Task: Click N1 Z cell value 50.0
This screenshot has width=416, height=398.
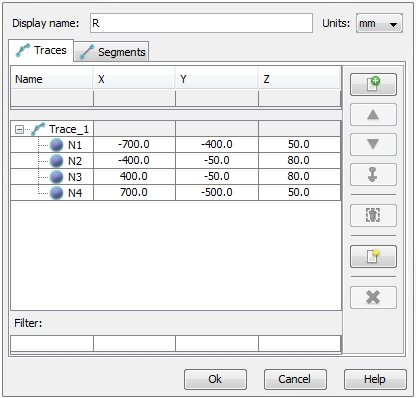Action: (299, 144)
